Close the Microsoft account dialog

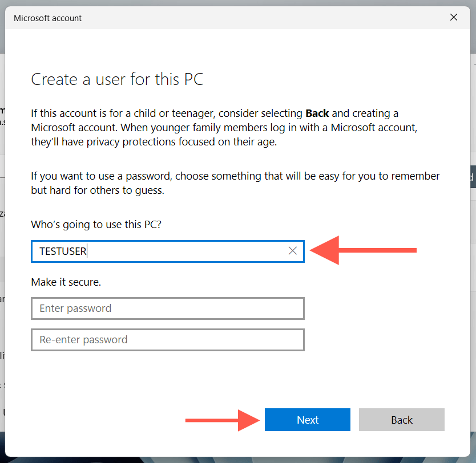coord(454,18)
